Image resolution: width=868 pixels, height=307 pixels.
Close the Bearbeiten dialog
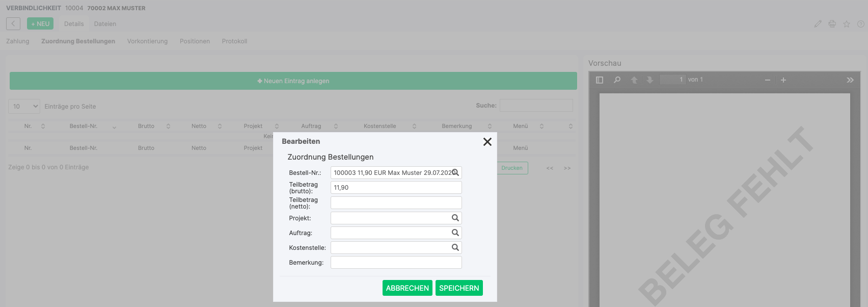coord(487,142)
